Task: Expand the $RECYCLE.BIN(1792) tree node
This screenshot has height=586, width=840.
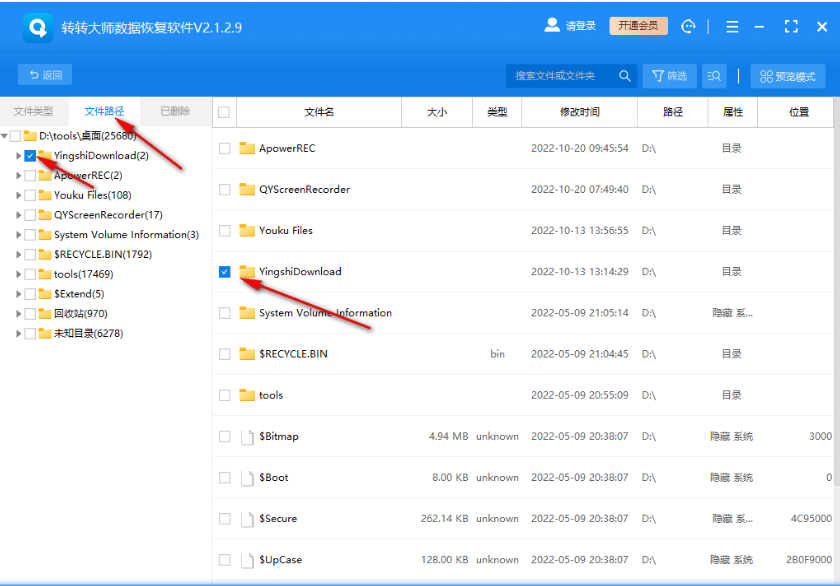Action: pyautogui.click(x=18, y=254)
